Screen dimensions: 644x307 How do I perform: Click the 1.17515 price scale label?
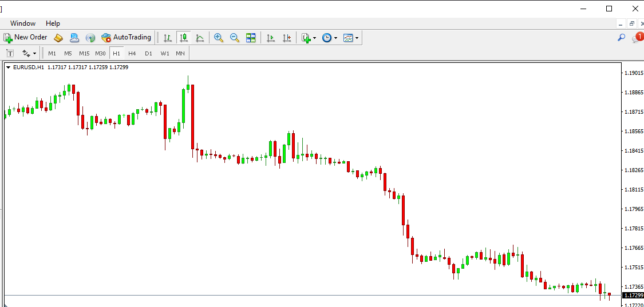pyautogui.click(x=633, y=267)
